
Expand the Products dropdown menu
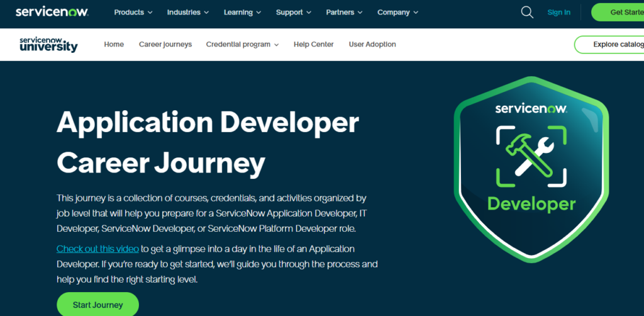point(133,12)
